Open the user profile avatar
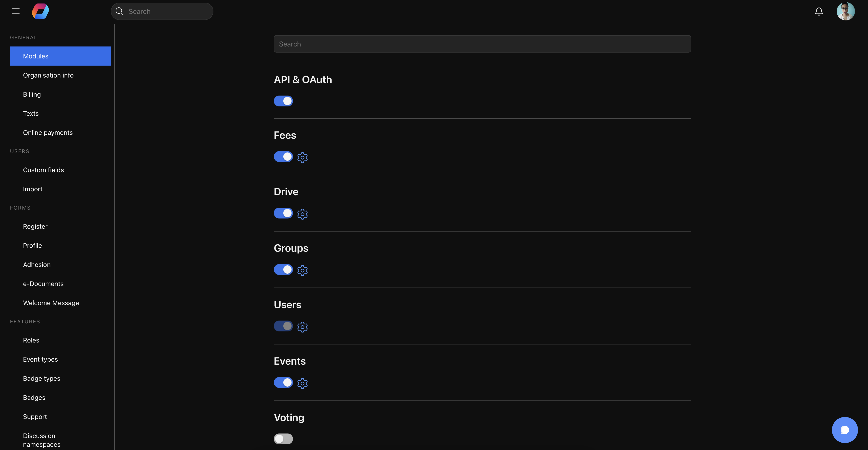 click(x=845, y=12)
